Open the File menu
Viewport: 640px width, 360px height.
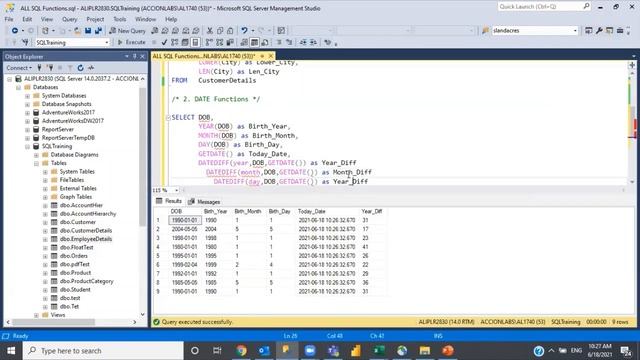click(x=9, y=19)
